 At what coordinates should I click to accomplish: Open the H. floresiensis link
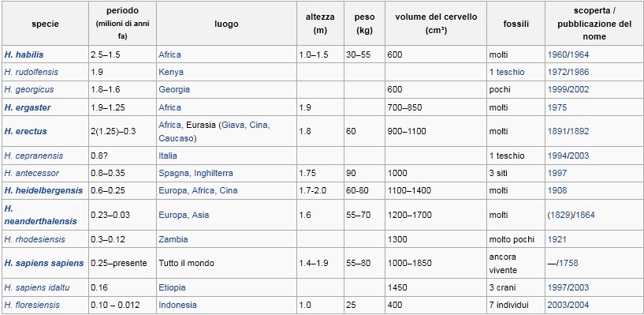(x=32, y=305)
